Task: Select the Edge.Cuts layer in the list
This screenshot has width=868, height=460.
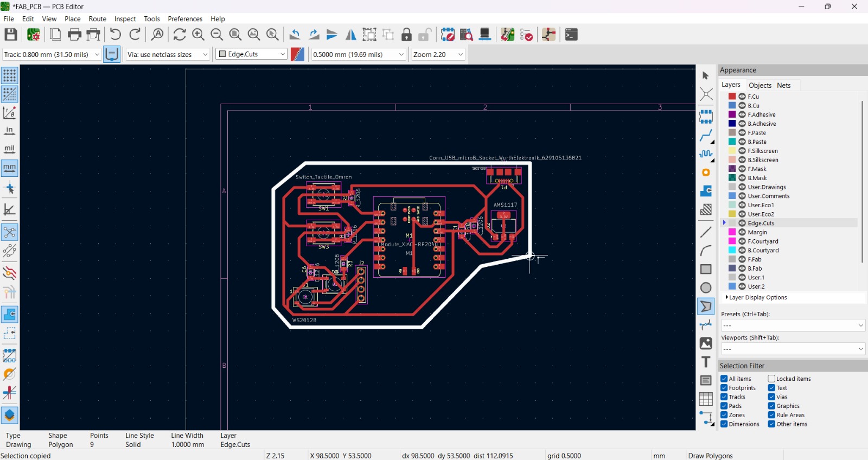Action: [761, 223]
